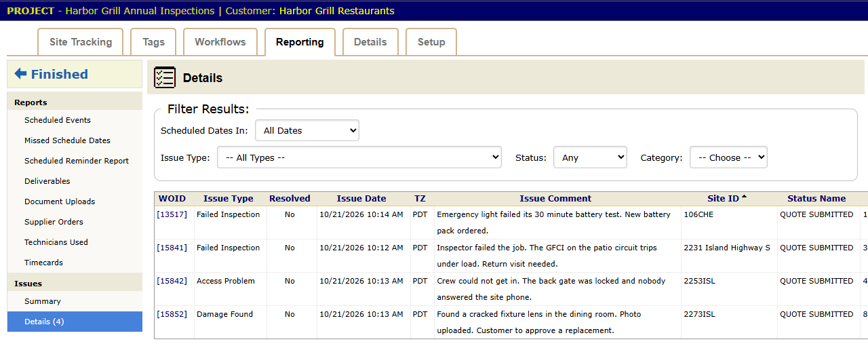Switch to the Workflows tab
This screenshot has width=868, height=346.
[220, 42]
